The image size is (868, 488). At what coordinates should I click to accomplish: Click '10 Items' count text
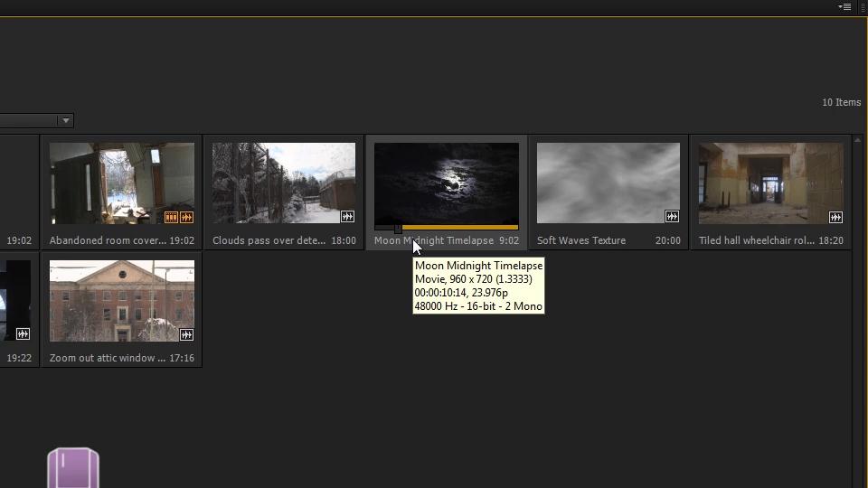click(x=842, y=102)
